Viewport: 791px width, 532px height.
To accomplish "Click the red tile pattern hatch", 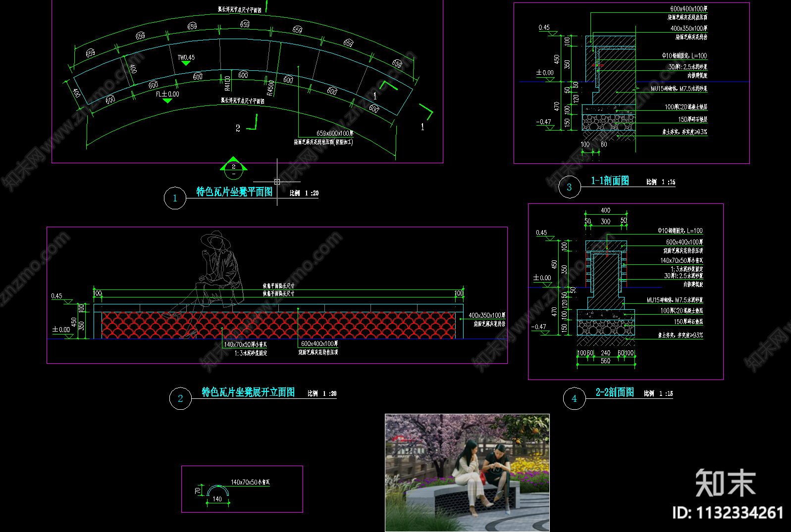I will (278, 325).
